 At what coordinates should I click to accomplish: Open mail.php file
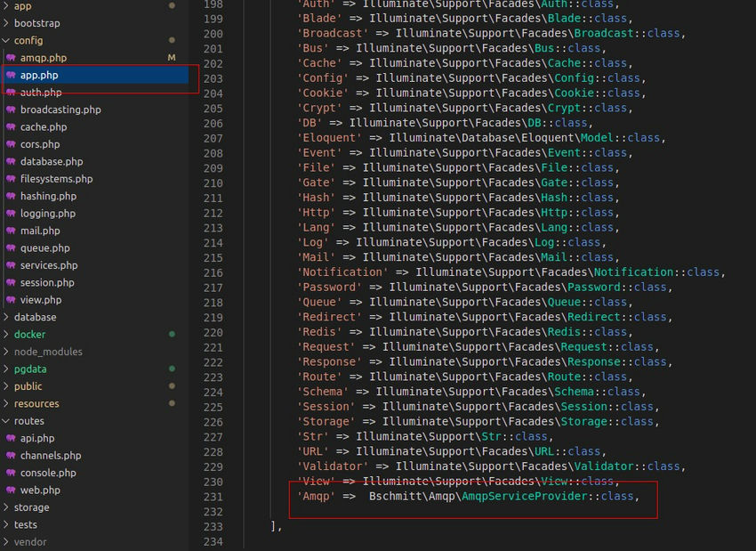[x=40, y=231]
